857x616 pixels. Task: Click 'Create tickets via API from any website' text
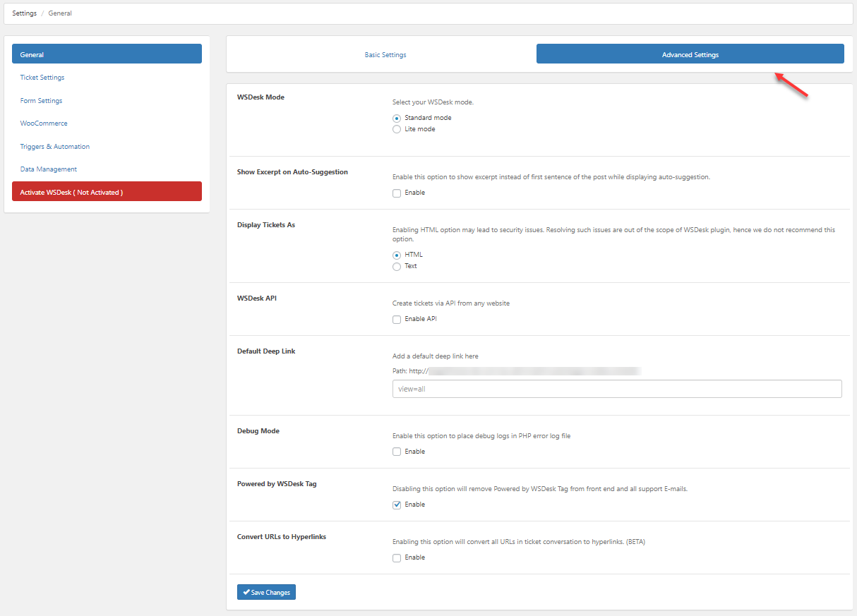coord(451,303)
